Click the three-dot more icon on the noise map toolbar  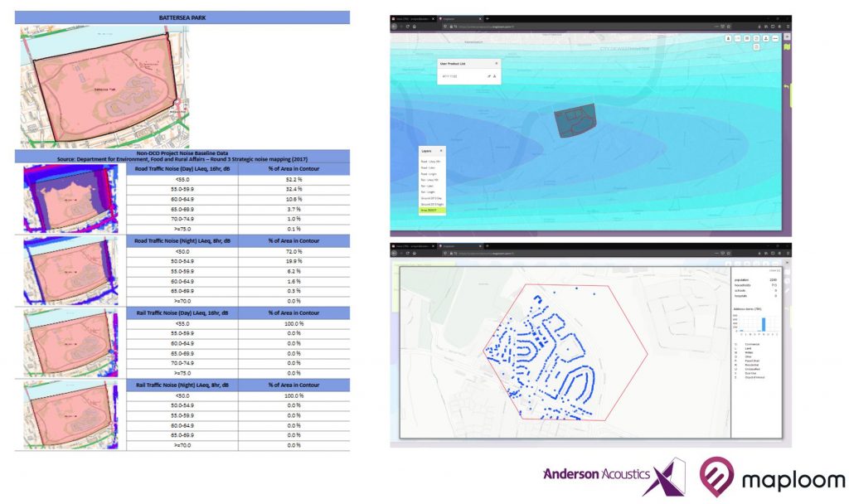tap(775, 38)
